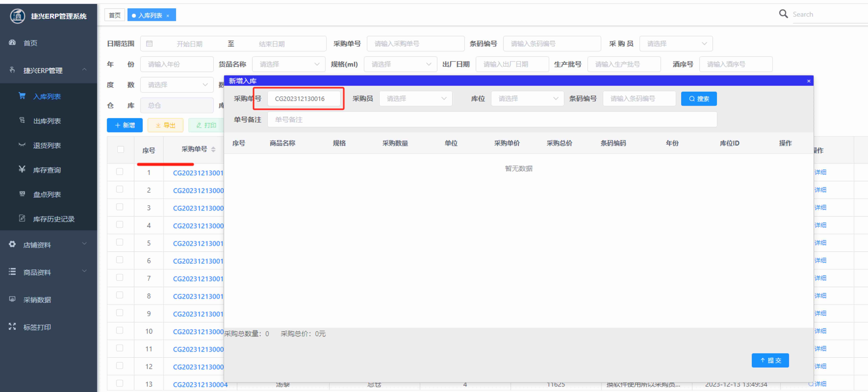Viewport: 868px width, 392px height.
Task: Open the 货品名称 dropdown
Action: pyautogui.click(x=289, y=64)
